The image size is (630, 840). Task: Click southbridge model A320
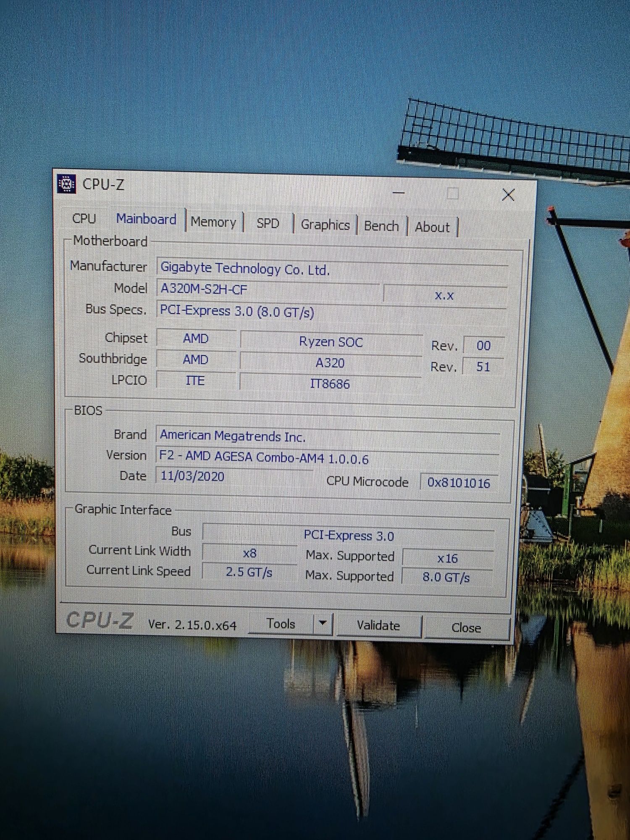coord(330,362)
